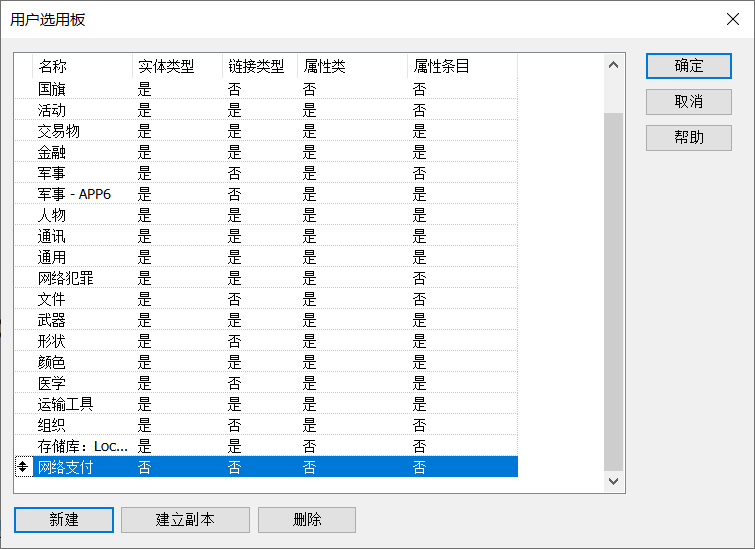
Task: Click 属性类 value 否 in 存储库 row
Action: [310, 446]
